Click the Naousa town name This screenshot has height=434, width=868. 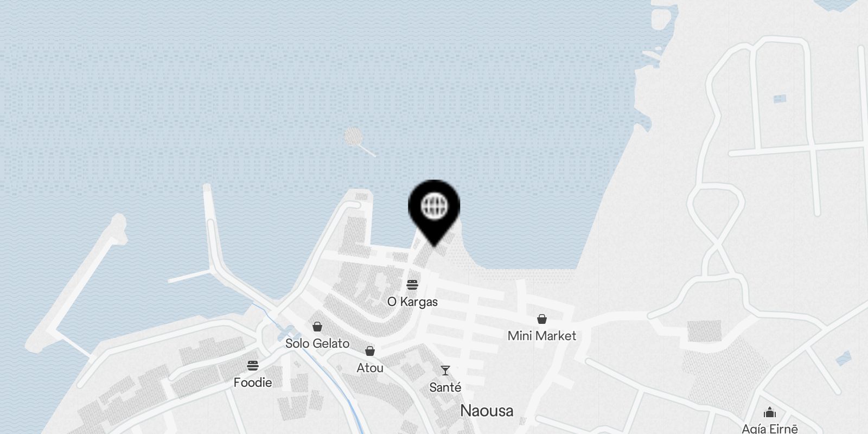[x=487, y=411]
